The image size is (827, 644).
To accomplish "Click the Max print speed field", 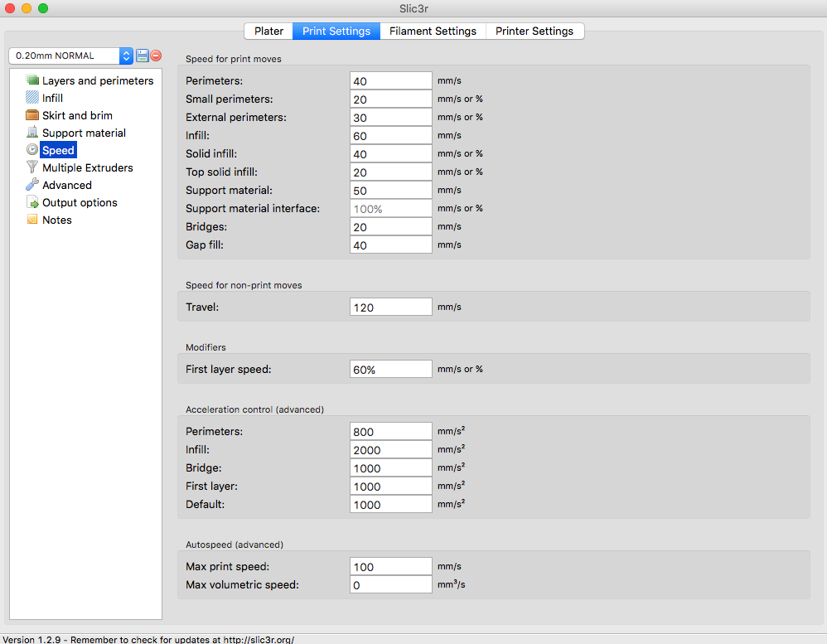I will click(390, 566).
